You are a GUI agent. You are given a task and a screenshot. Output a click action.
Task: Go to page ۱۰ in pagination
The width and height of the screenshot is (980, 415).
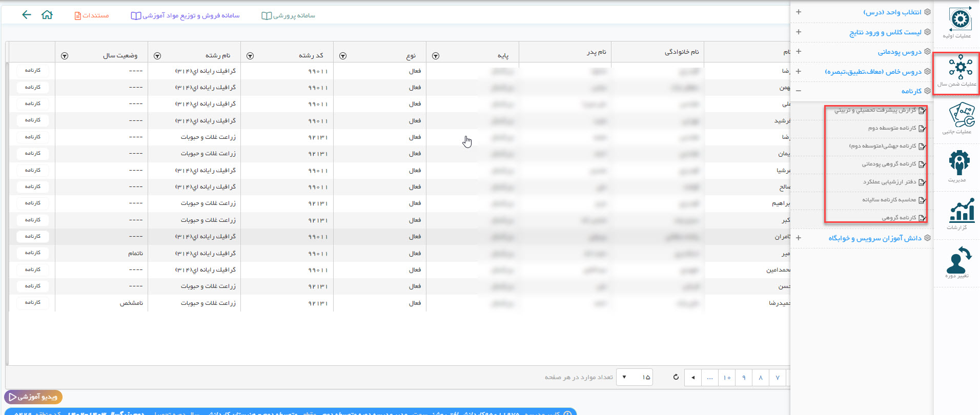[727, 378]
